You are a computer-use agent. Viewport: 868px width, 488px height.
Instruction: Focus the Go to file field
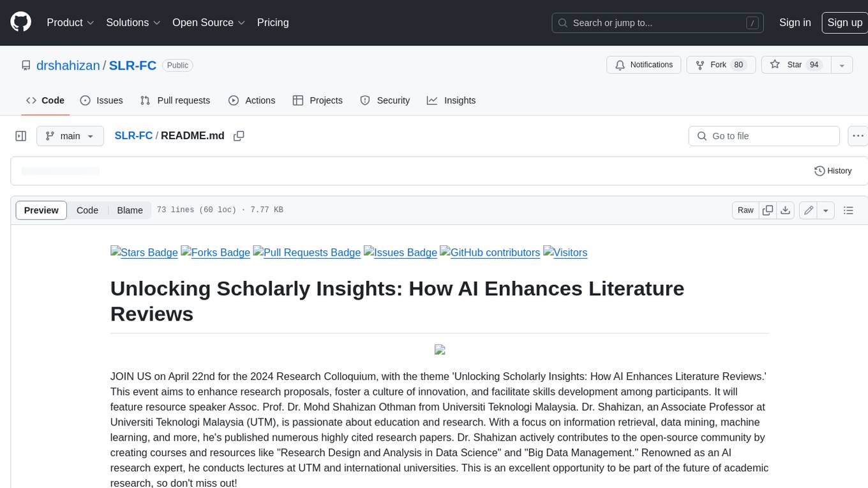click(764, 136)
